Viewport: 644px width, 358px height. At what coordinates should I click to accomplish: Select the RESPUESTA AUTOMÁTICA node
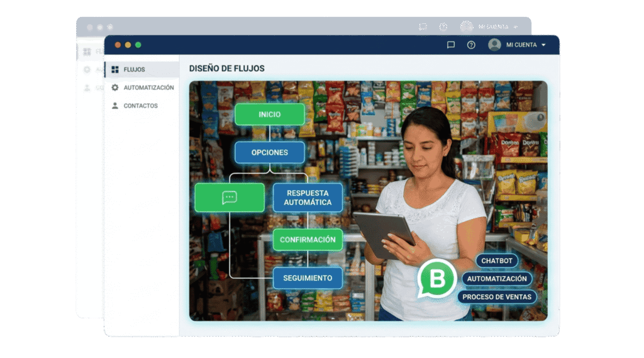point(308,198)
